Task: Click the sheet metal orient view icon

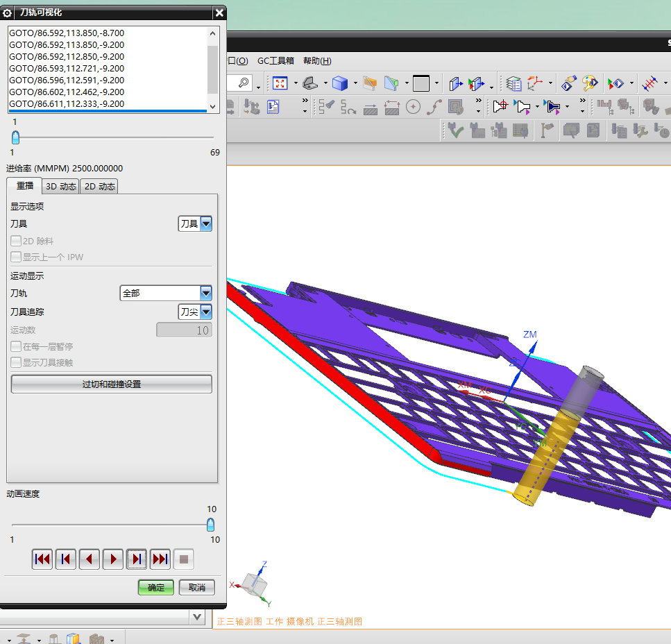Action: (x=309, y=83)
